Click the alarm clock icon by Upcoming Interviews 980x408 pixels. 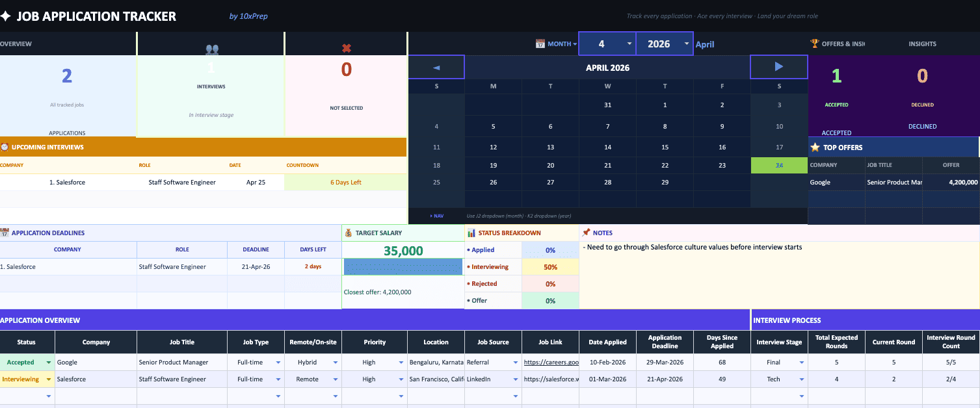[5, 147]
